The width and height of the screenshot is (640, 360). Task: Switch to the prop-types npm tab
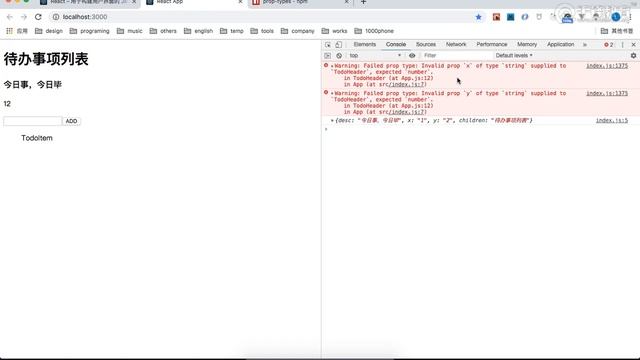tap(300, 2)
